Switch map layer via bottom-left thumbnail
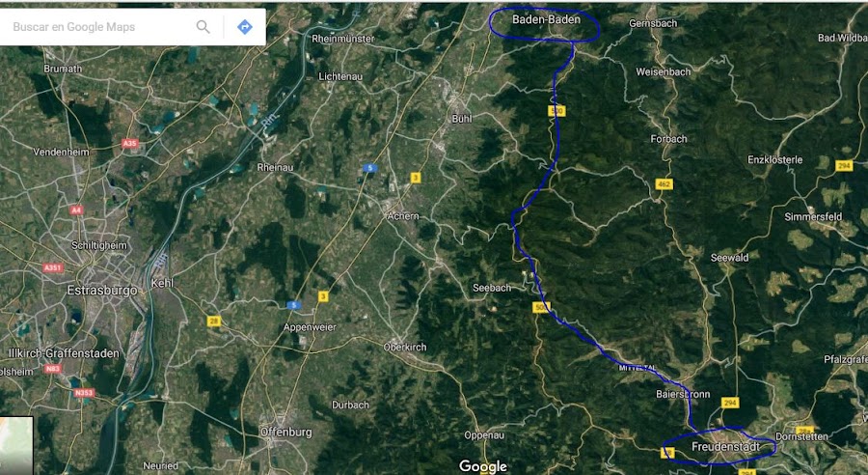The height and width of the screenshot is (475, 868). pos(16,446)
